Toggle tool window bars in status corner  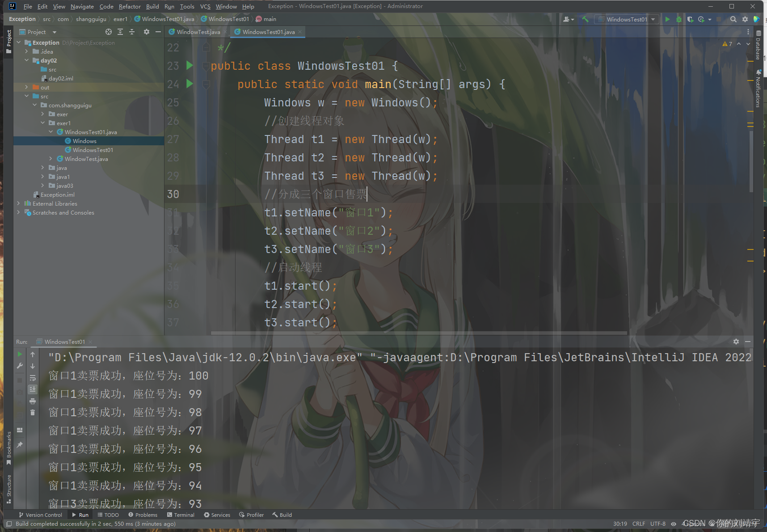click(9, 524)
